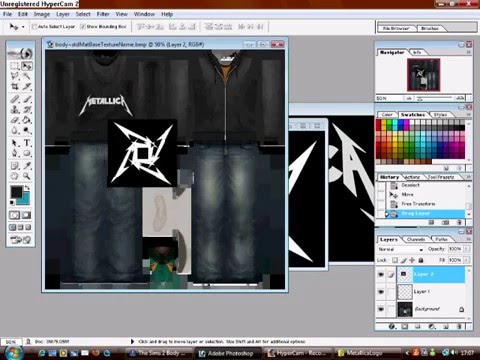Screen dimensions: 480x360
Task: Open Adobe Photoshop taskbar button
Action: tap(227, 353)
